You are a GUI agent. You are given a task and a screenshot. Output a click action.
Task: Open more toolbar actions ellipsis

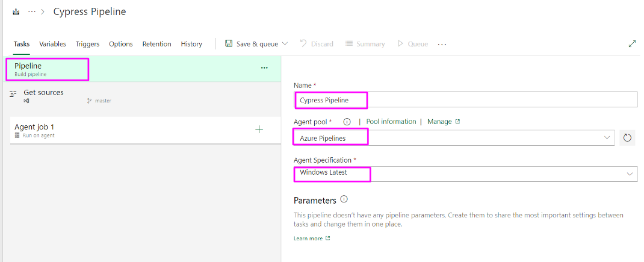click(x=442, y=44)
